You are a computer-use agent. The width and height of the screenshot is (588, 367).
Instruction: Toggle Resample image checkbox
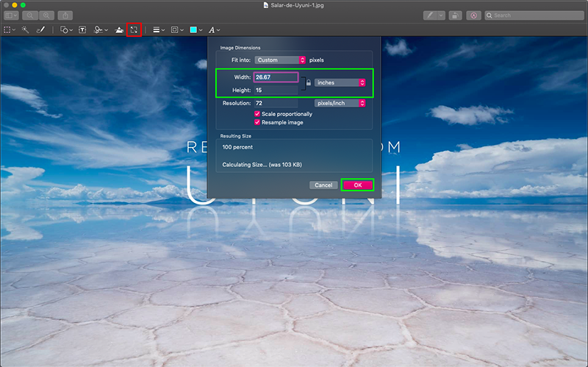click(x=257, y=122)
